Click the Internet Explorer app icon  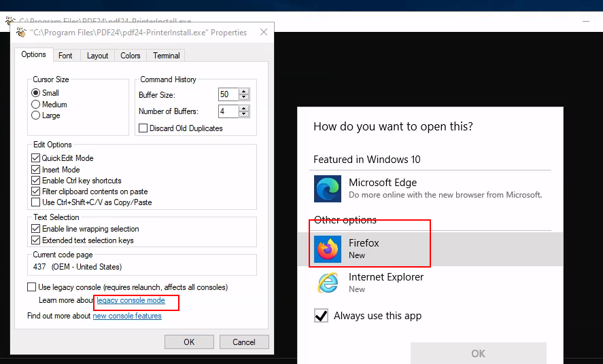327,283
